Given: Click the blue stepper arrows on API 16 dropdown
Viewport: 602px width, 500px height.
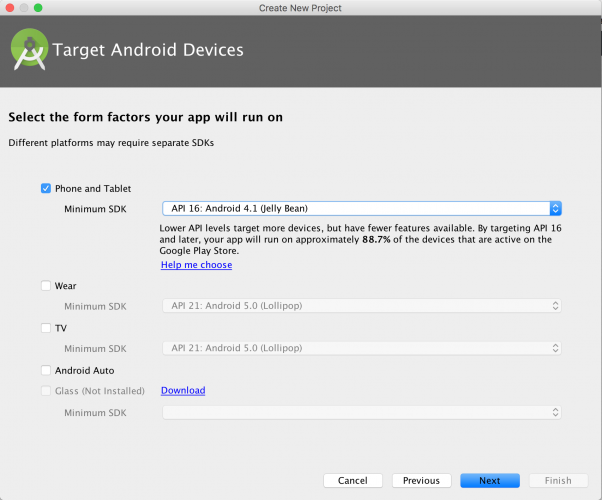Looking at the screenshot, I should pyautogui.click(x=556, y=209).
